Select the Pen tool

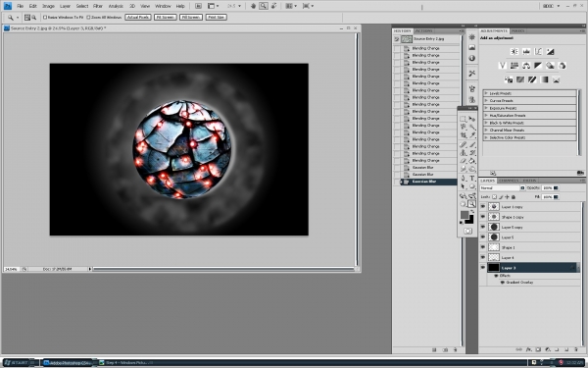[464, 179]
